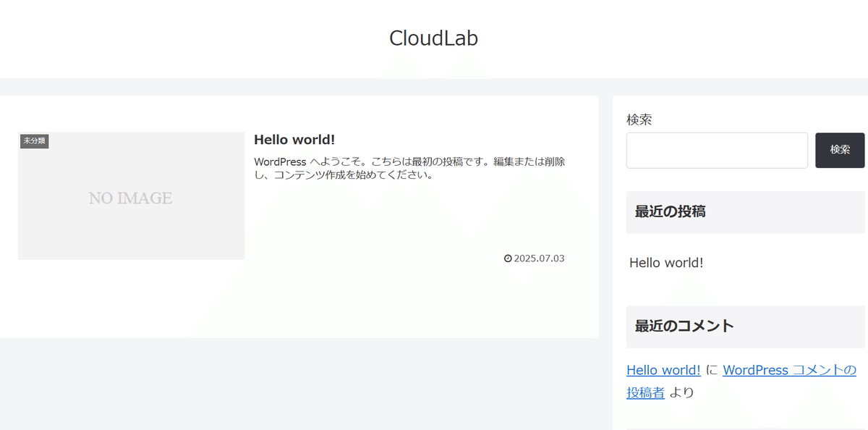Screen dimensions: 868x430
Task: Click the clock icon beside the post date
Action: click(x=506, y=258)
